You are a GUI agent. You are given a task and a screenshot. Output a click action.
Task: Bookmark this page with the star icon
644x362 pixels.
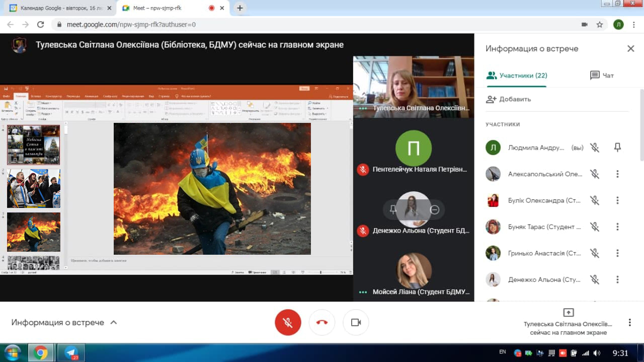(599, 24)
